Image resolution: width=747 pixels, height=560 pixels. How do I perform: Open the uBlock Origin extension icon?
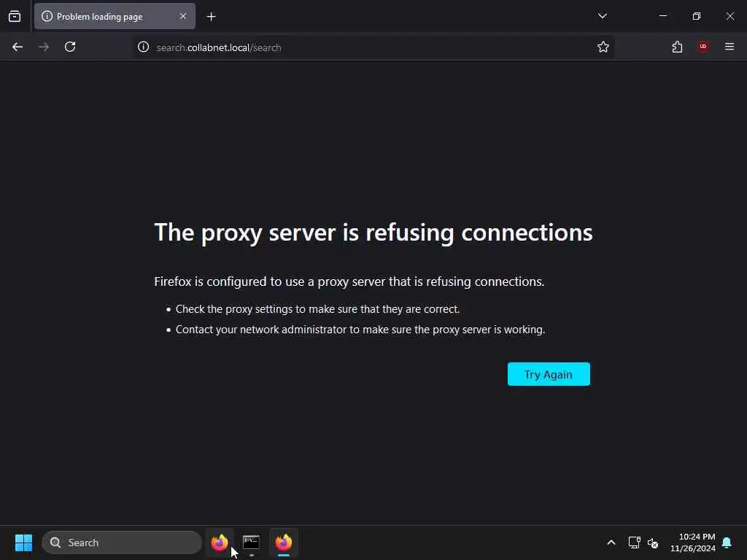click(x=703, y=47)
